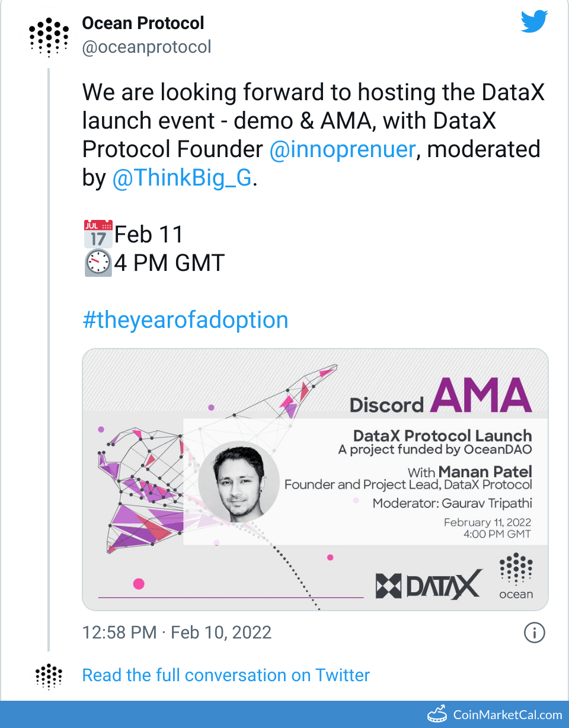Click the Ocean Protocol display name
The width and height of the screenshot is (569, 728).
click(x=143, y=23)
